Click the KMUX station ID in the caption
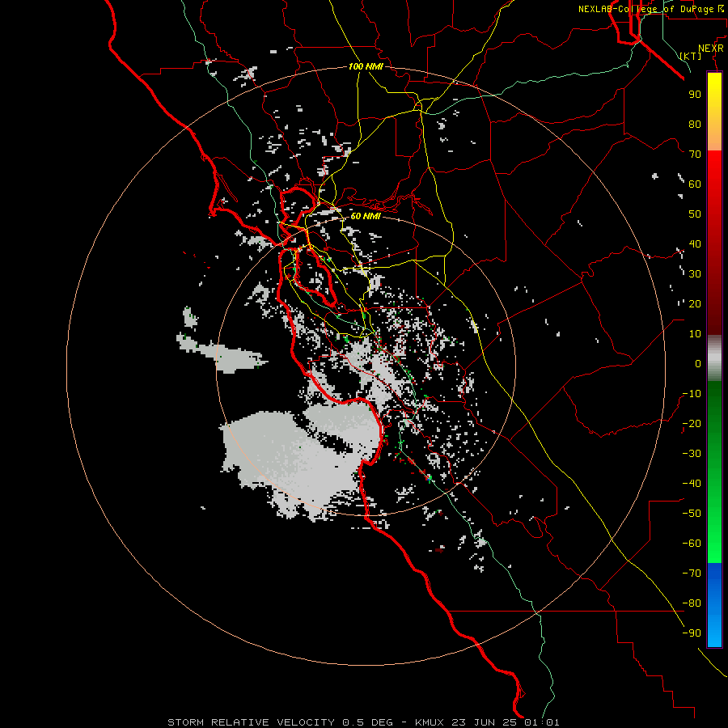728x728 pixels. point(430,722)
